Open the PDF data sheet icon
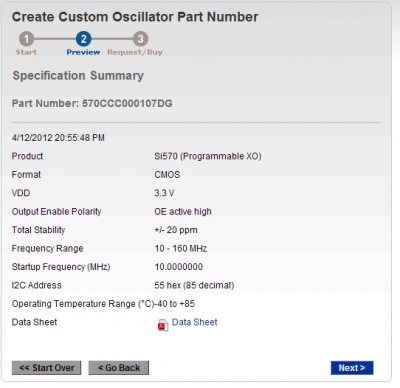Viewport: 400px width, 388px height. point(163,325)
